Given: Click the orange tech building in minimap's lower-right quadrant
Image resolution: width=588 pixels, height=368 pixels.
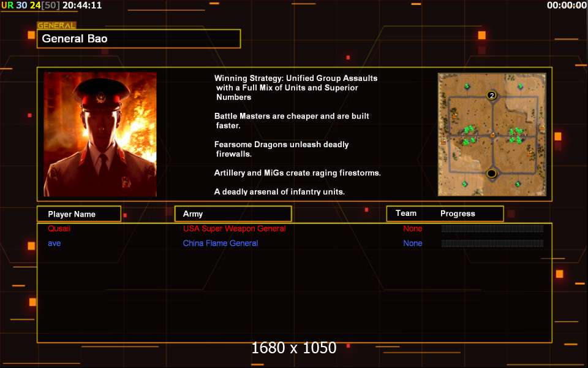Looking at the screenshot, I should [x=530, y=154].
